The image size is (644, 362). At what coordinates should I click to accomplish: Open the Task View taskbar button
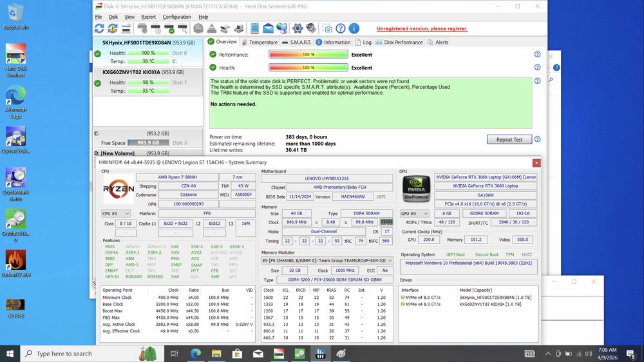pos(174,354)
